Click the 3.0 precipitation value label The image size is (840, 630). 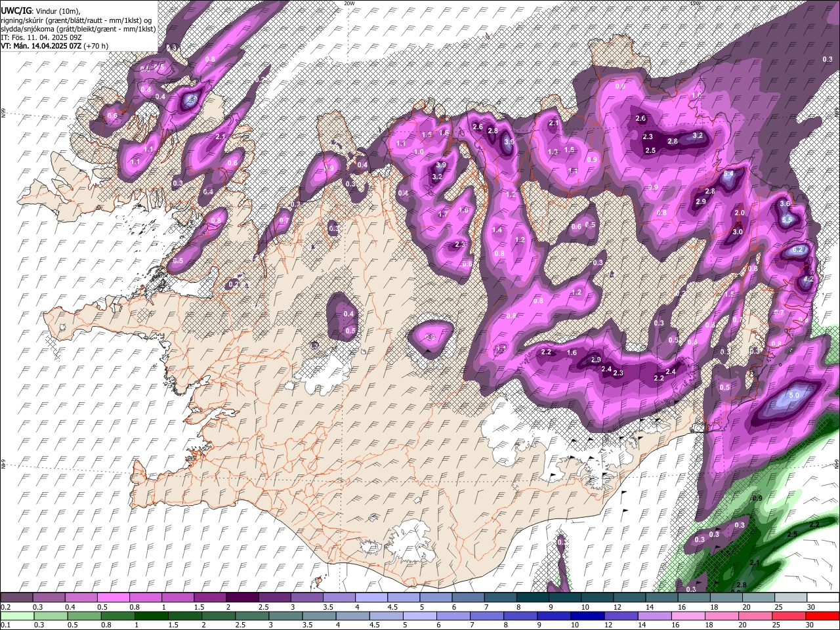(738, 232)
